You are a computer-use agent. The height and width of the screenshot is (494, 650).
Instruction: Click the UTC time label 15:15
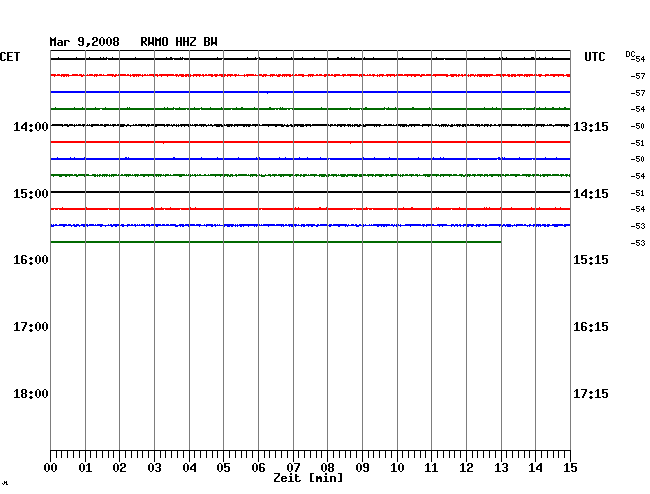[x=591, y=260]
